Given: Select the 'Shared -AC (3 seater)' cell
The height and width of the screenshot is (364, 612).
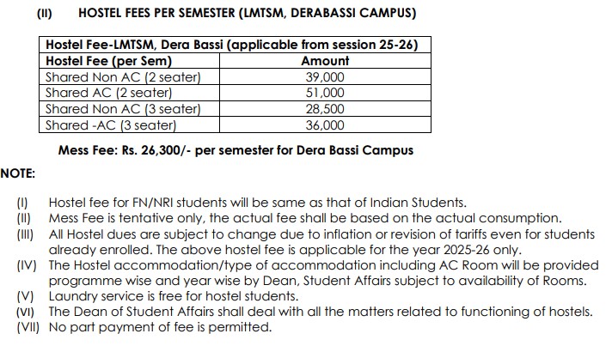Looking at the screenshot, I should coord(111,125).
